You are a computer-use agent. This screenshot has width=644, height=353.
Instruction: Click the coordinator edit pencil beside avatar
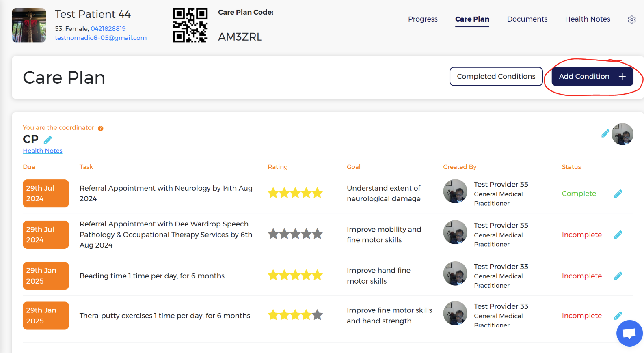pos(605,133)
